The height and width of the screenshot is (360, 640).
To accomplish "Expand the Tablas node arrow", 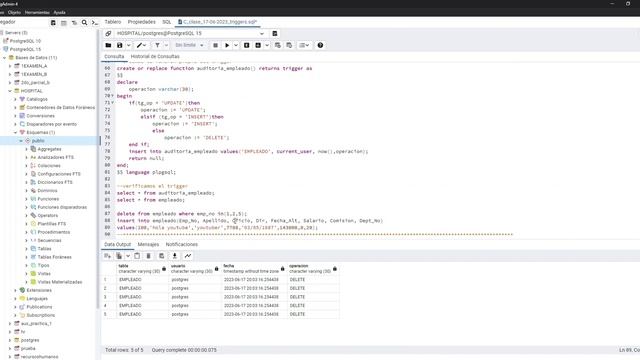I will (27, 249).
